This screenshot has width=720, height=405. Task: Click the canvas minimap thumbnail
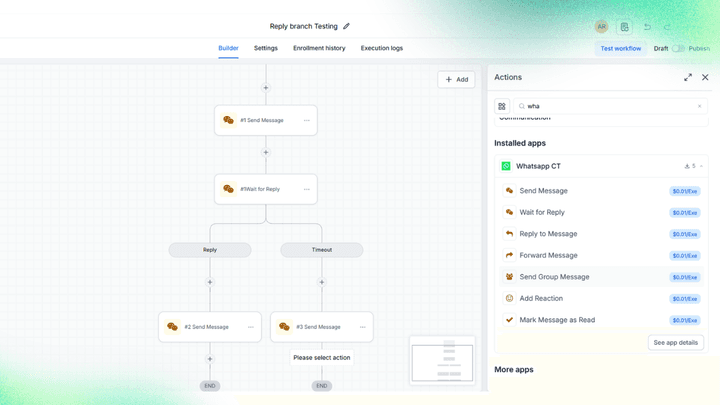pos(442,361)
